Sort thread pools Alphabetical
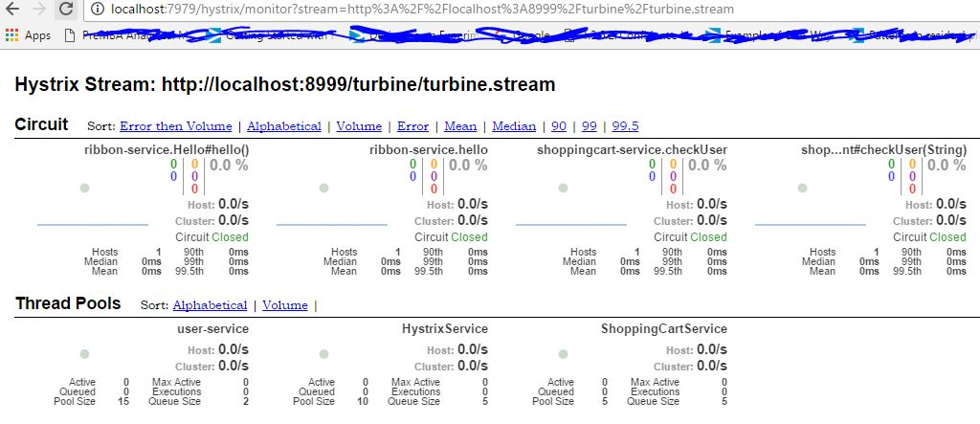The width and height of the screenshot is (980, 424). pyautogui.click(x=210, y=305)
